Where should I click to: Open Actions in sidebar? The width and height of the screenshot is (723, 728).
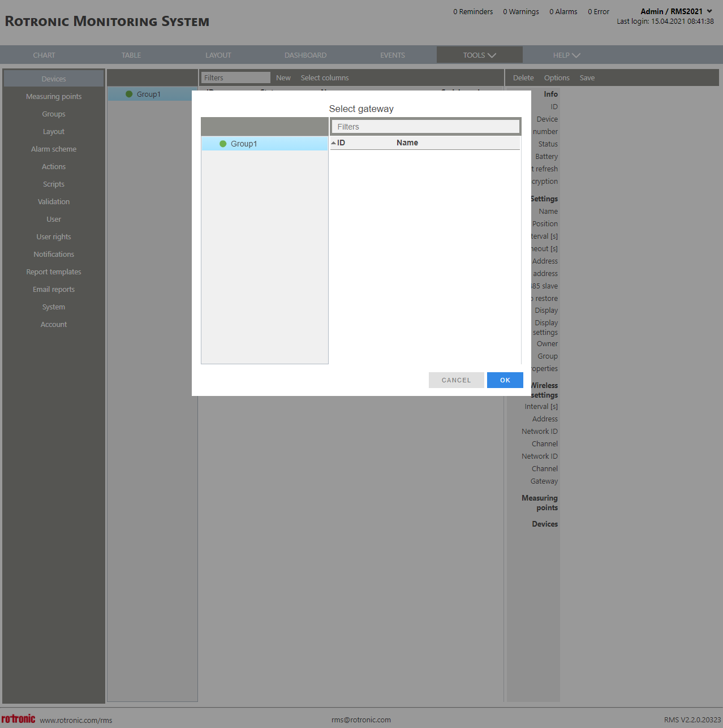(54, 166)
